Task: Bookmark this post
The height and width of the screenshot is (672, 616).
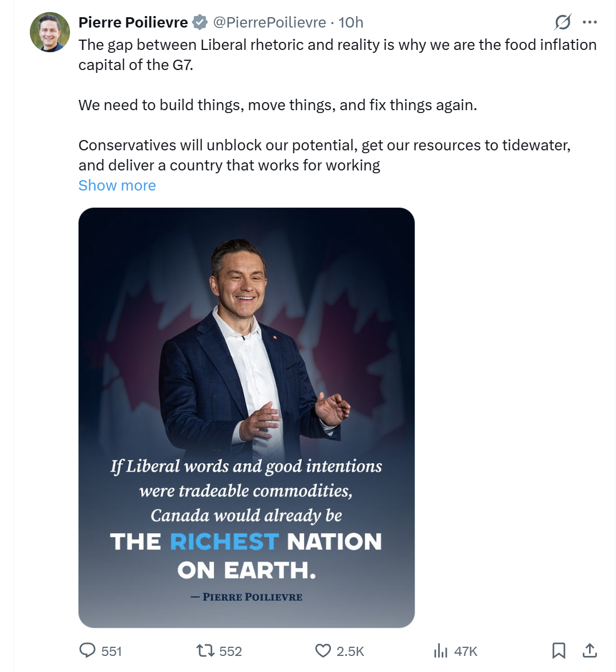Action: point(559,650)
